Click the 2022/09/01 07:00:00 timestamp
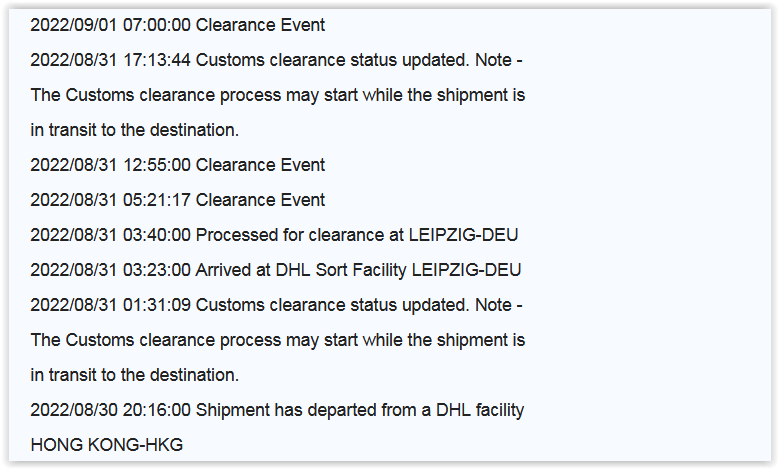 [110, 25]
